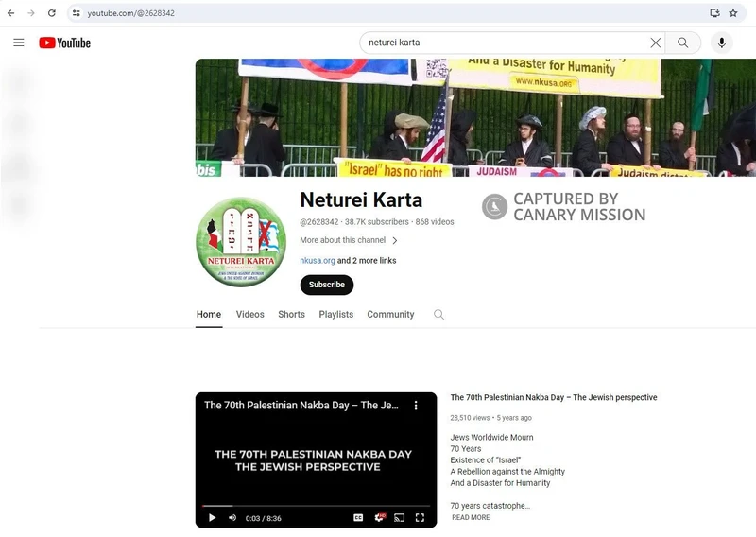The width and height of the screenshot is (756, 537).
Task: Go back using the browser back arrow
Action: pyautogui.click(x=10, y=13)
